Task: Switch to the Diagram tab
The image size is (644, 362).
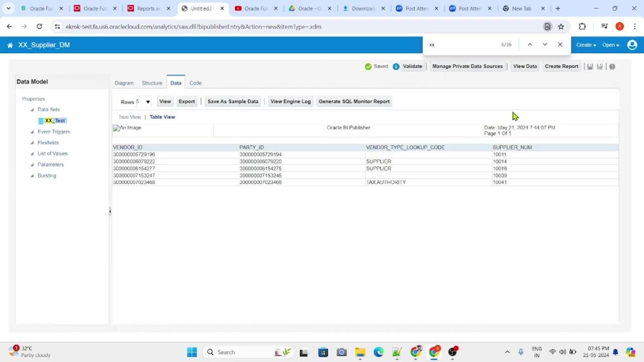Action: [x=124, y=83]
